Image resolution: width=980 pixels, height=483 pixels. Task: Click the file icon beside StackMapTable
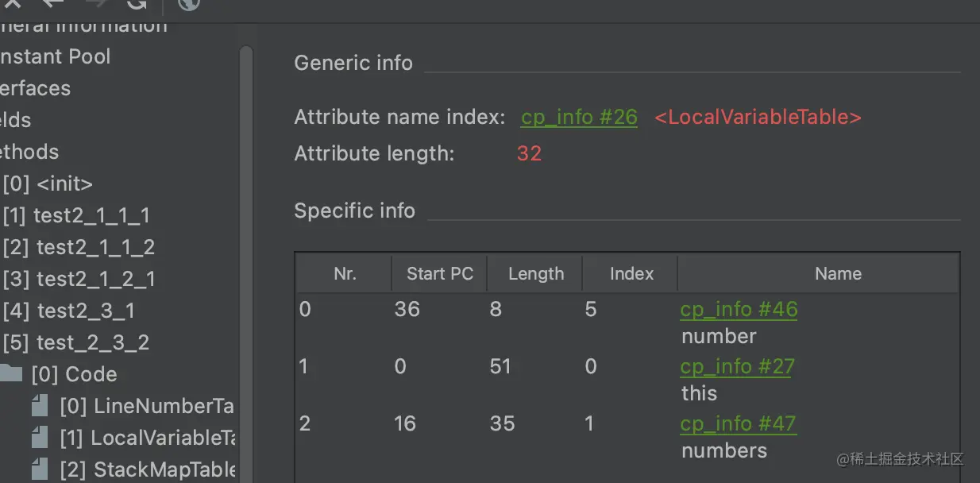[40, 470]
